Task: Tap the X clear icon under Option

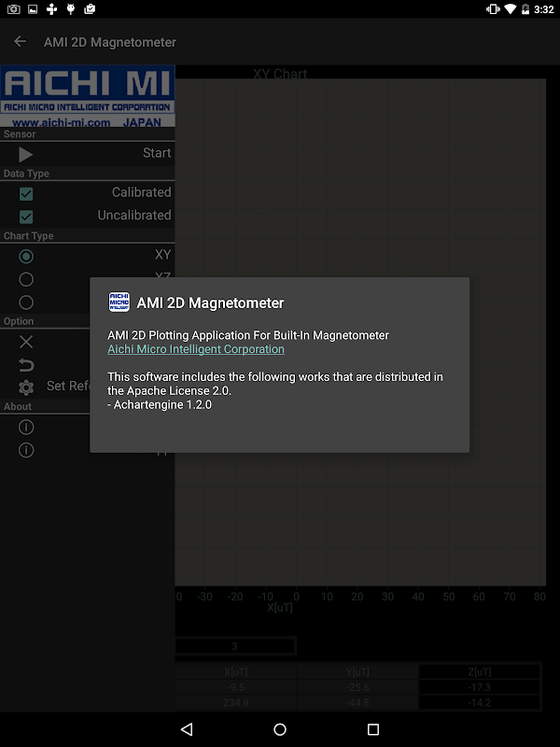Action: tap(26, 342)
